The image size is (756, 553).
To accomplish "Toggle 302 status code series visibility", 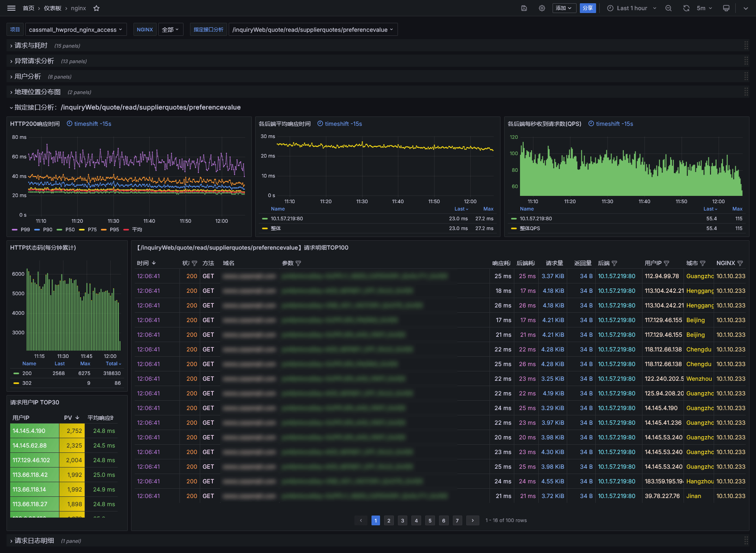I will pos(27,383).
